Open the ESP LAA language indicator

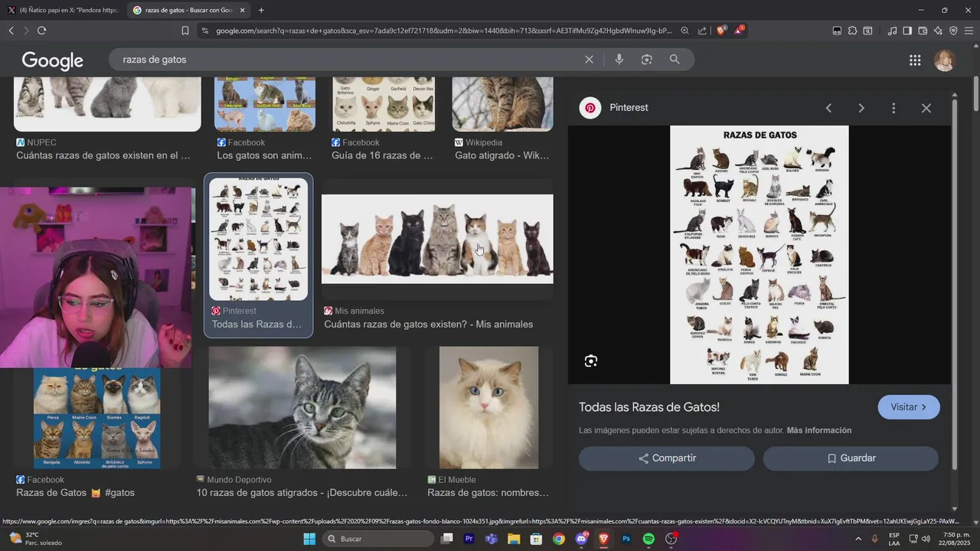[894, 539]
